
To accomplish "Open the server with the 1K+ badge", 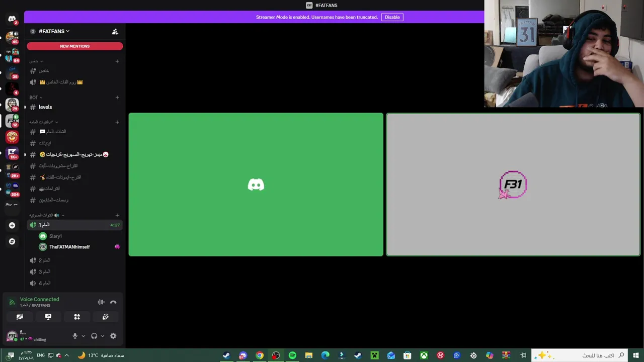I will pos(12,153).
